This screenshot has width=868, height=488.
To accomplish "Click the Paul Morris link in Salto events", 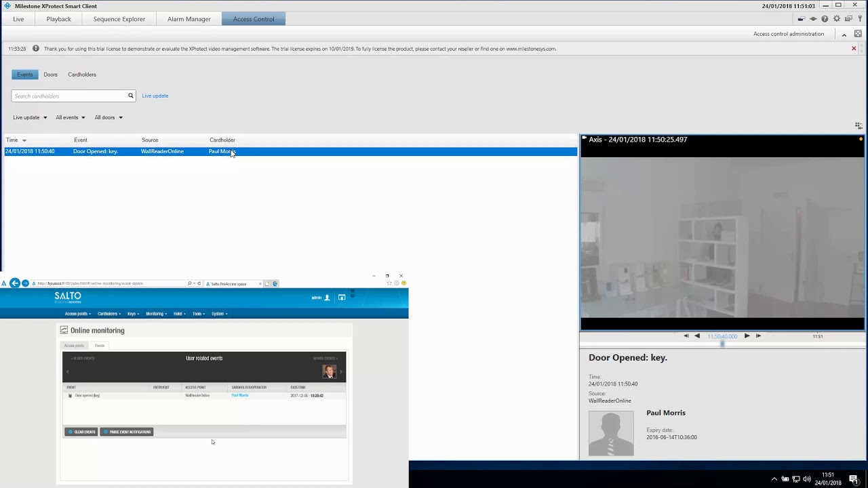I will [x=240, y=395].
